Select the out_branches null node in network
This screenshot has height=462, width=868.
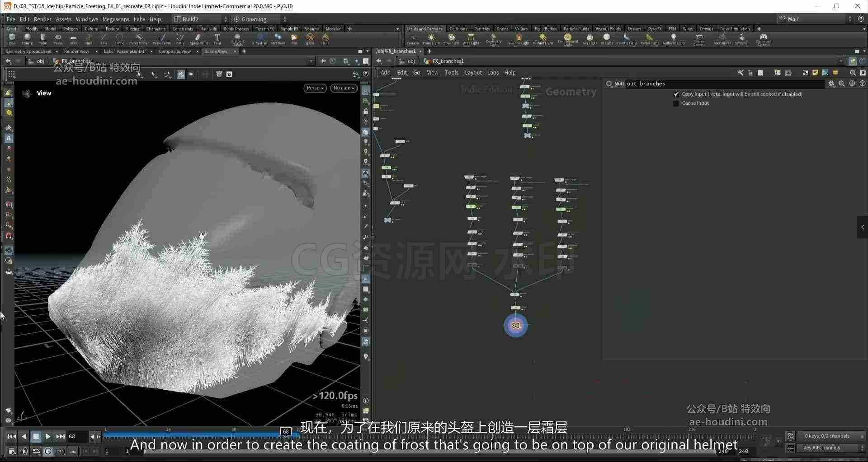point(515,325)
